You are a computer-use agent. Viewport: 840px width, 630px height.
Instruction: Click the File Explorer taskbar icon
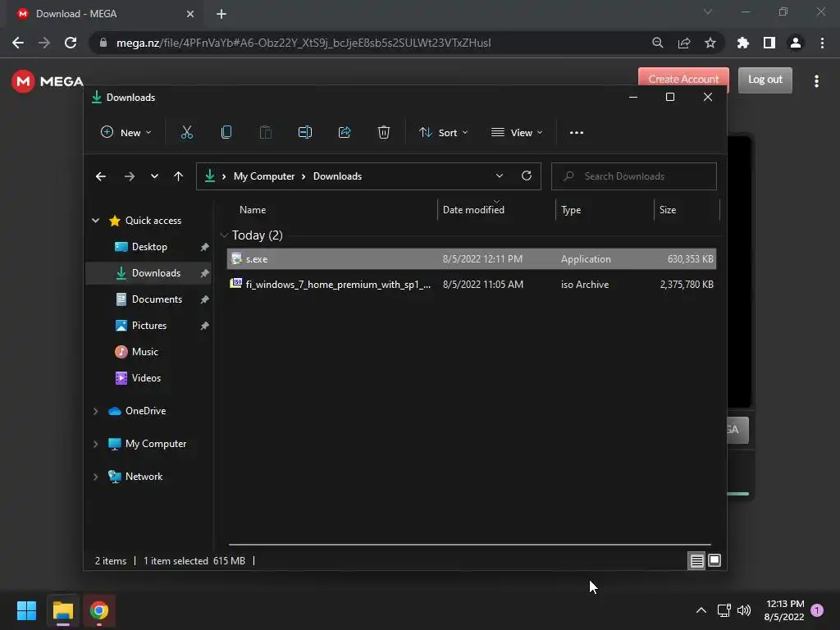point(63,610)
